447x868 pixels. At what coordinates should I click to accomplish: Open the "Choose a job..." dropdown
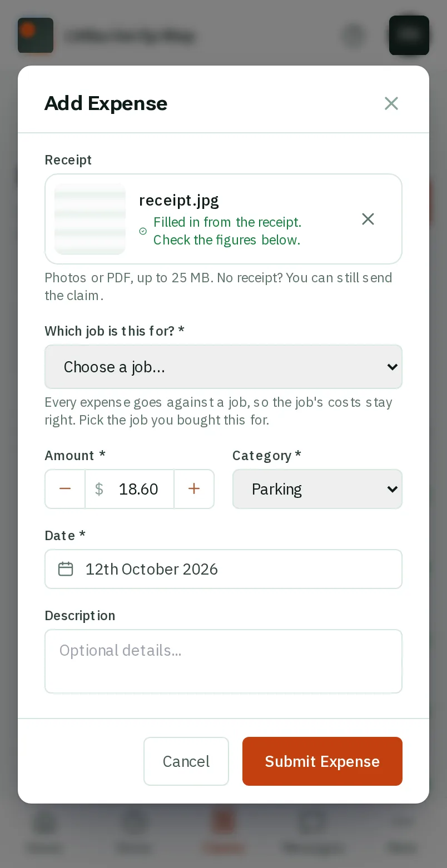point(223,367)
